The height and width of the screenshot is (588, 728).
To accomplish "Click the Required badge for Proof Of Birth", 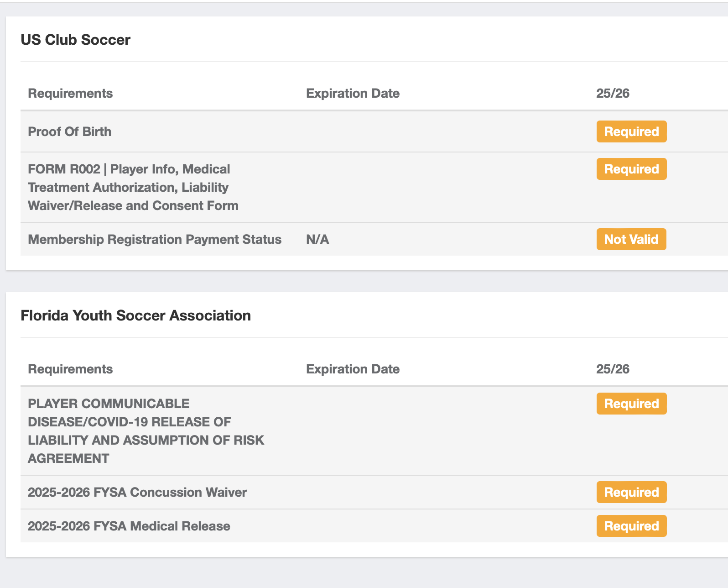I will [631, 131].
